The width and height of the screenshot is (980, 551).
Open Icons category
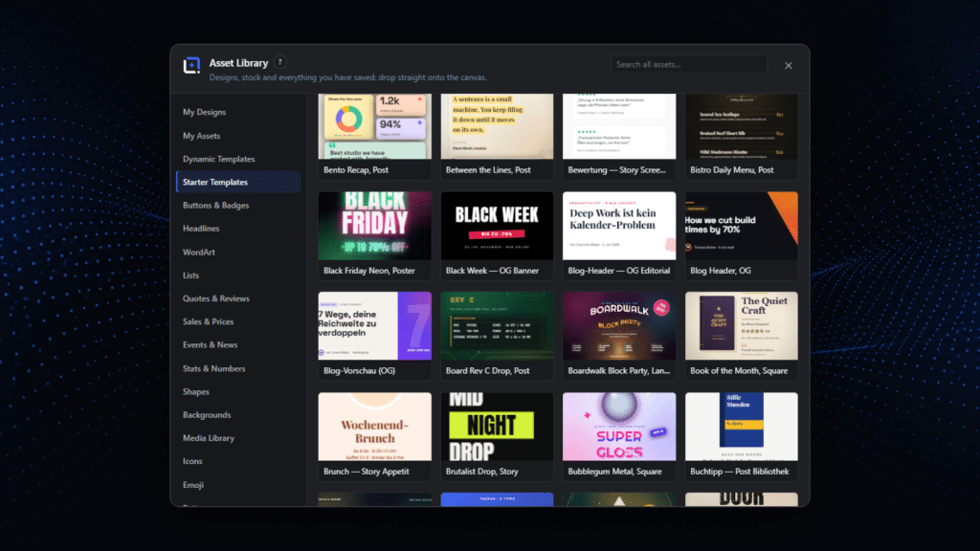point(238,461)
